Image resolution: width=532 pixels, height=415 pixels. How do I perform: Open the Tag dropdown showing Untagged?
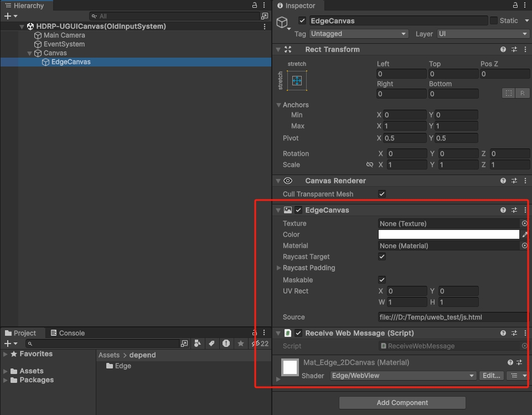[358, 34]
